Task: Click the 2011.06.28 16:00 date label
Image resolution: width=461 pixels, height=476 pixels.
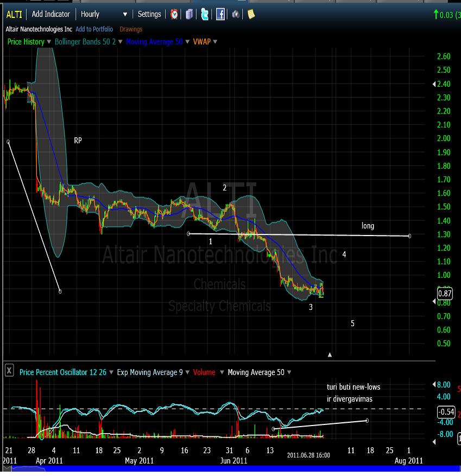Action: [308, 455]
